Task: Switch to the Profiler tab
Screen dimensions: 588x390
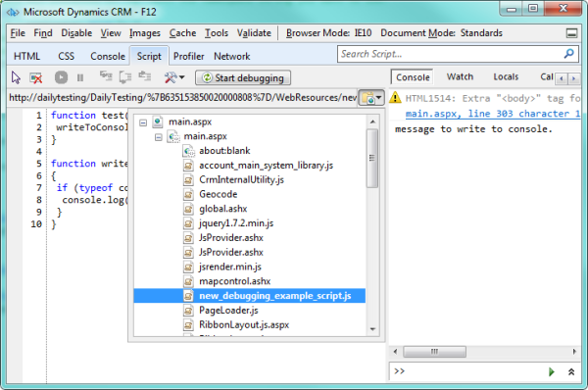Action: (188, 56)
